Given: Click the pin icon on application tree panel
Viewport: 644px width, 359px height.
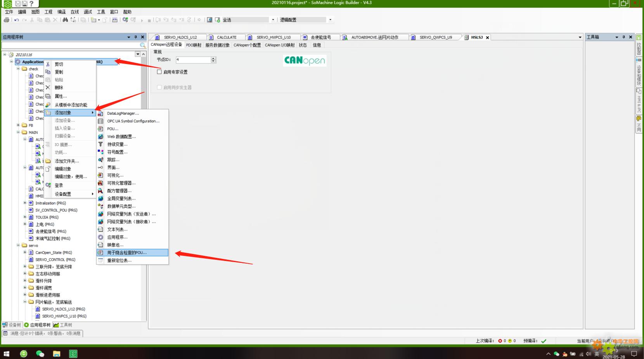Looking at the screenshot, I should 135,37.
